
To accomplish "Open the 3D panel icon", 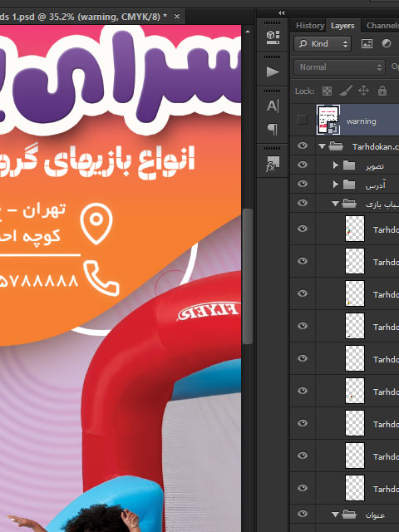I will pyautogui.click(x=273, y=37).
